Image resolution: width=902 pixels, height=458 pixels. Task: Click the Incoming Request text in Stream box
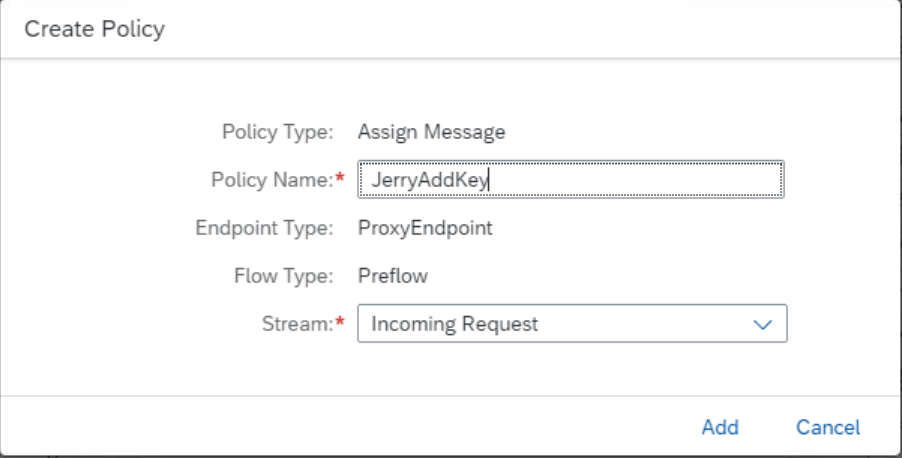454,324
